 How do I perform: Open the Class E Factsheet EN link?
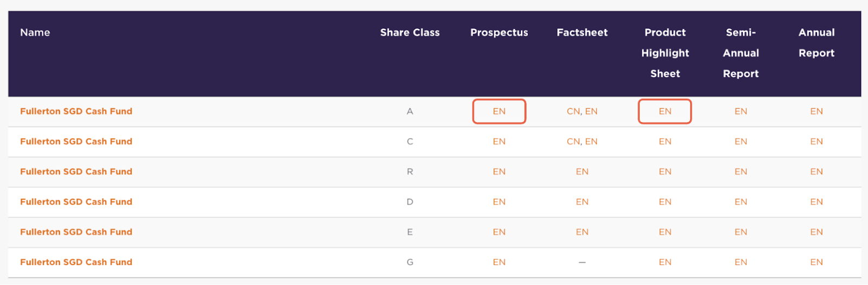(x=582, y=232)
